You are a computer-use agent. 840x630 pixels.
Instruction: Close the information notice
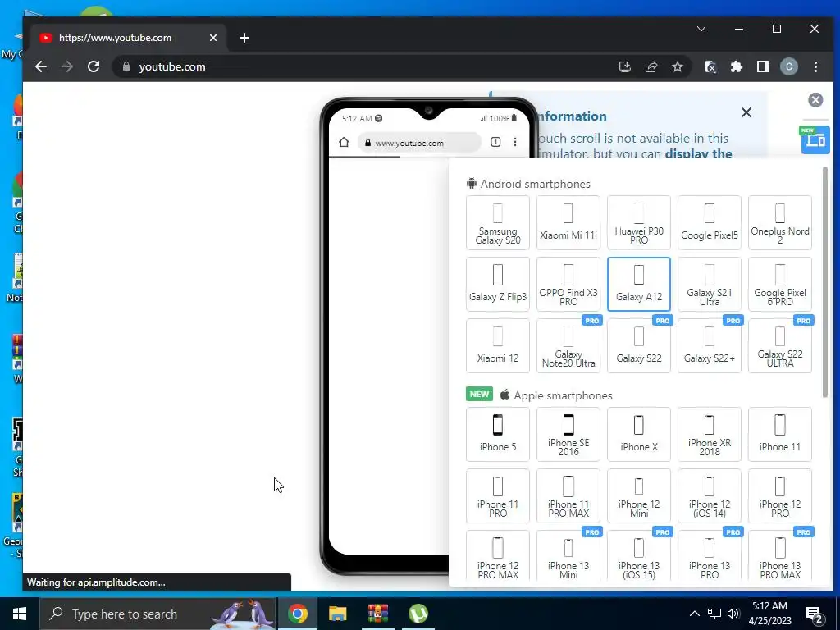click(746, 112)
